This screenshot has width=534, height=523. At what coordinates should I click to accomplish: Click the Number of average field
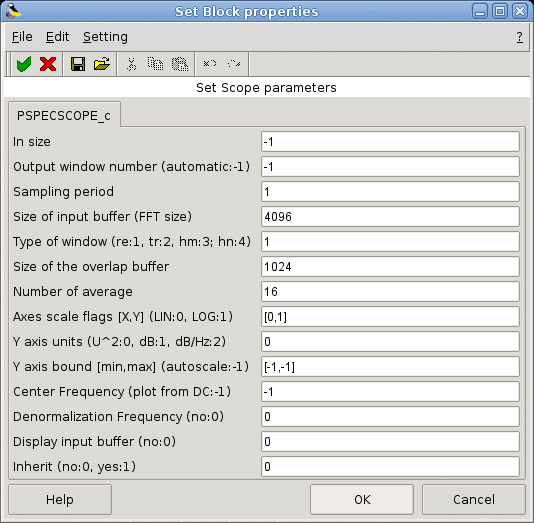coord(390,291)
